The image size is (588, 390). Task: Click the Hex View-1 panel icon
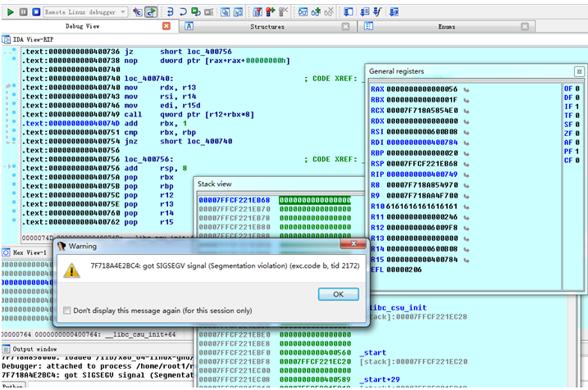[x=6, y=252]
